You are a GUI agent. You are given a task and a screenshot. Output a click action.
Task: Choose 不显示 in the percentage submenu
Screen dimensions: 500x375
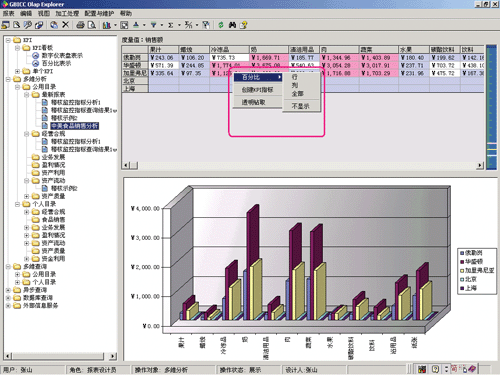(300, 106)
